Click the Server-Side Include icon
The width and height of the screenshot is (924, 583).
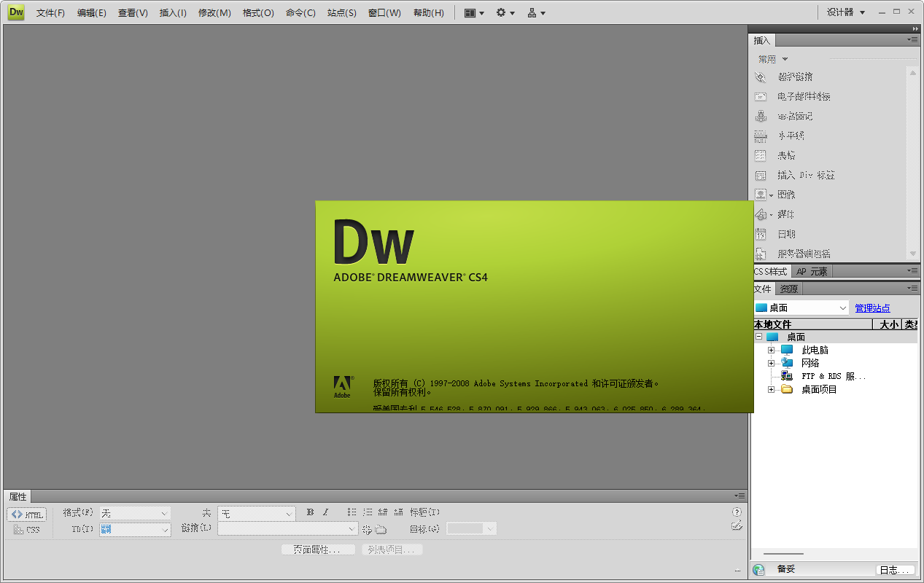[761, 254]
